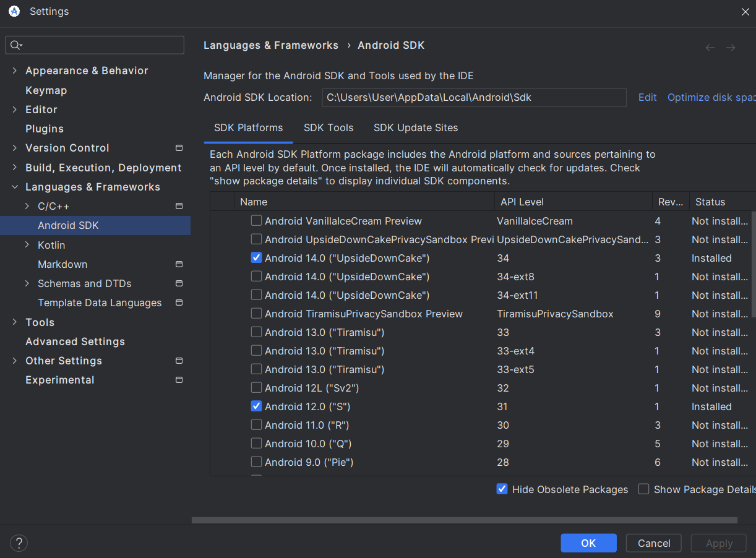Viewport: 756px width, 558px height.
Task: Click project-level icon beside C/C++
Action: [179, 206]
